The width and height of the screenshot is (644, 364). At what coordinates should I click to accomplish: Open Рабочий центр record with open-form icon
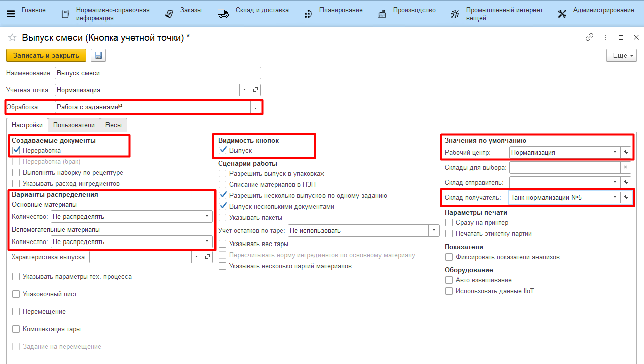pyautogui.click(x=626, y=152)
